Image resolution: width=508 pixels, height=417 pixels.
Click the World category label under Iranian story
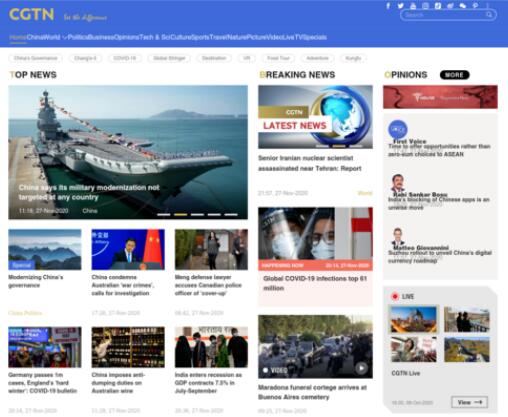365,193
